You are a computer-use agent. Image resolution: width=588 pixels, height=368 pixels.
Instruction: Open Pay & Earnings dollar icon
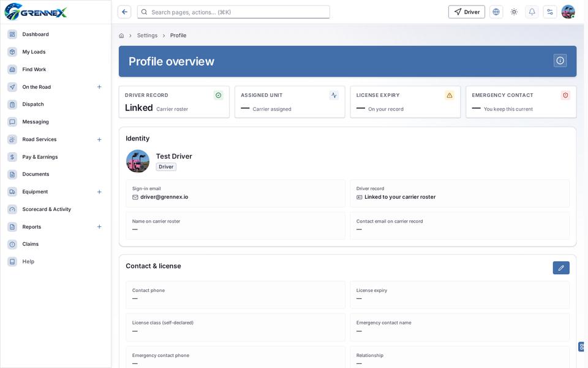point(12,157)
